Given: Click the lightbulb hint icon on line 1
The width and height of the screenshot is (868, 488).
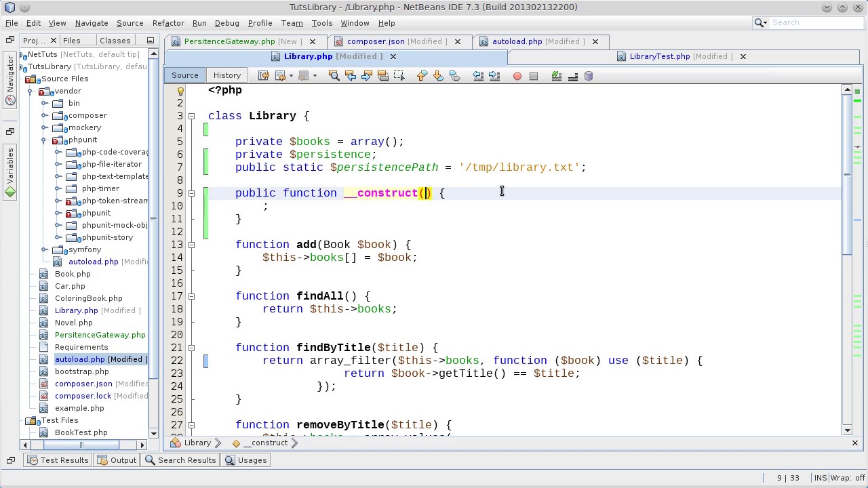Looking at the screenshot, I should coord(180,91).
